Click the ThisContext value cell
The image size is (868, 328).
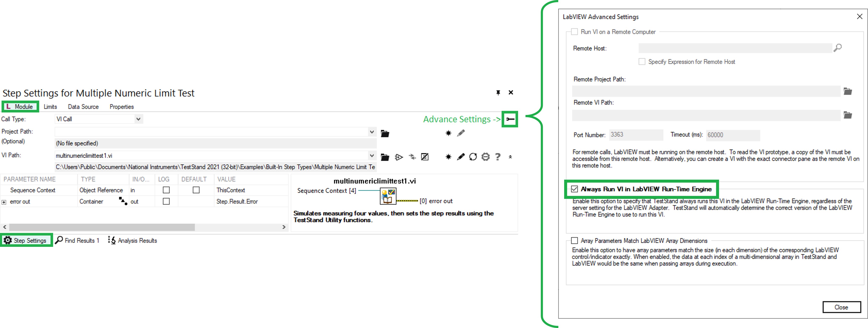(251, 190)
